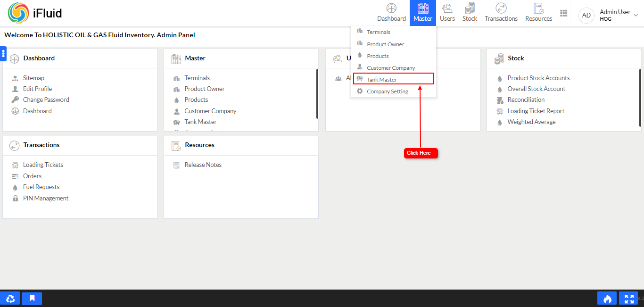This screenshot has width=644, height=307.
Task: Click the Dashboard card header icon
Action: 14,58
